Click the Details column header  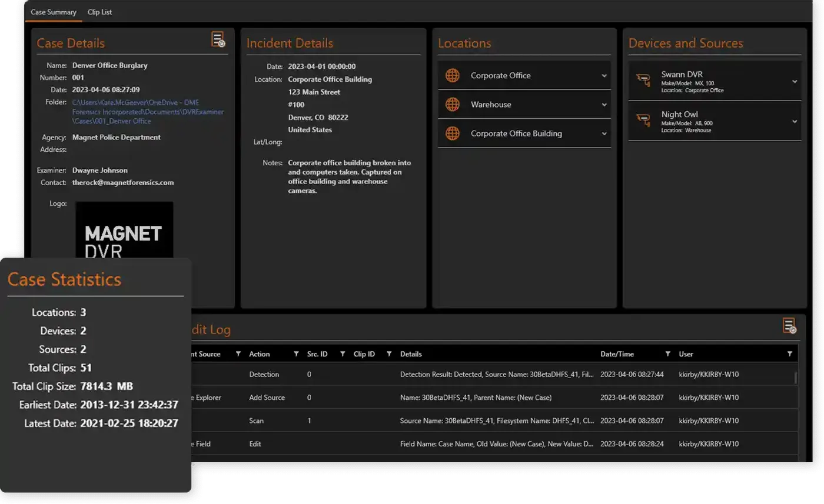(411, 354)
